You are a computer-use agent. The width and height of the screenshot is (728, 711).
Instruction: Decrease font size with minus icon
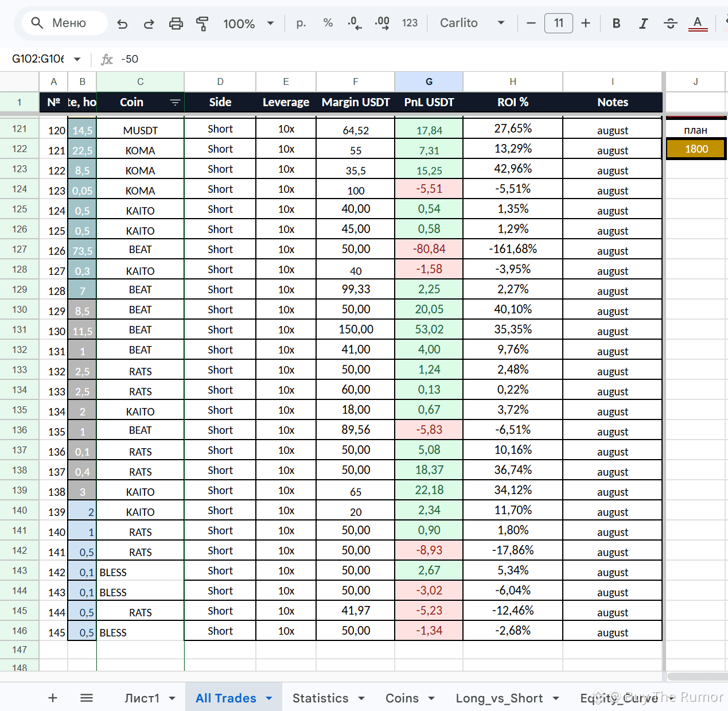coord(531,23)
